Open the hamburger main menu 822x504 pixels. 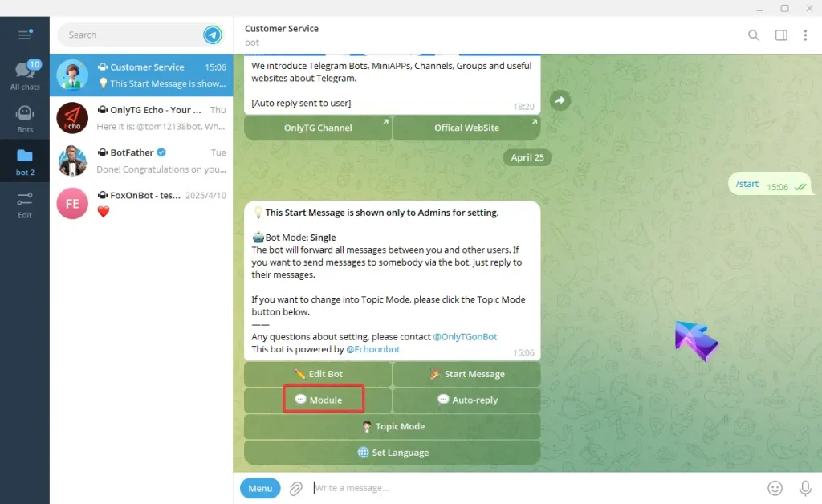coord(25,35)
